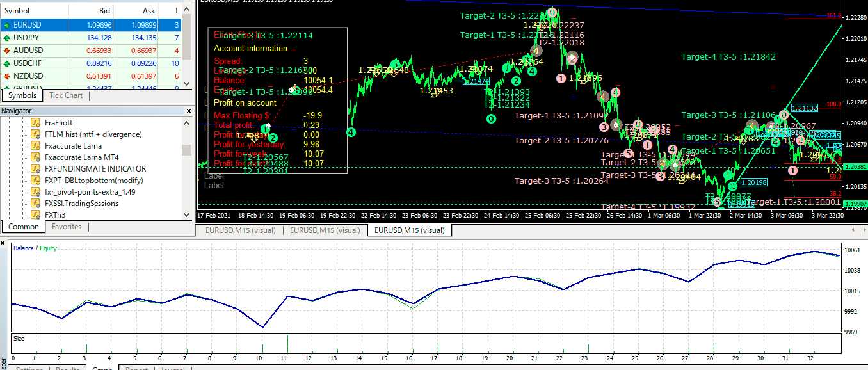Click the FTLM hist indicator icon

(x=35, y=134)
